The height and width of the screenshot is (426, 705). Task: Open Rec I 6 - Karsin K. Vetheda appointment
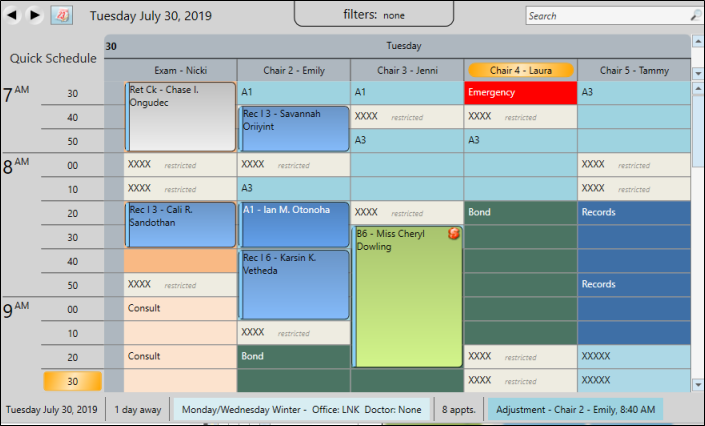293,284
